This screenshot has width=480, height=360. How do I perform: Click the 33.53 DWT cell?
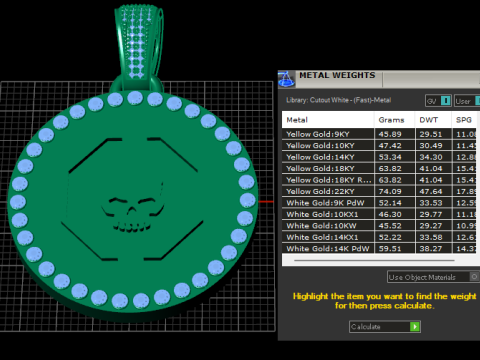point(434,203)
